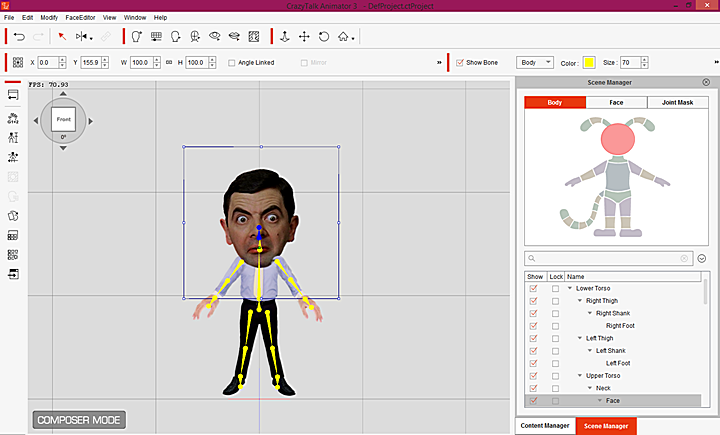
Task: Collapse the Left Shank tree node
Action: coord(590,350)
